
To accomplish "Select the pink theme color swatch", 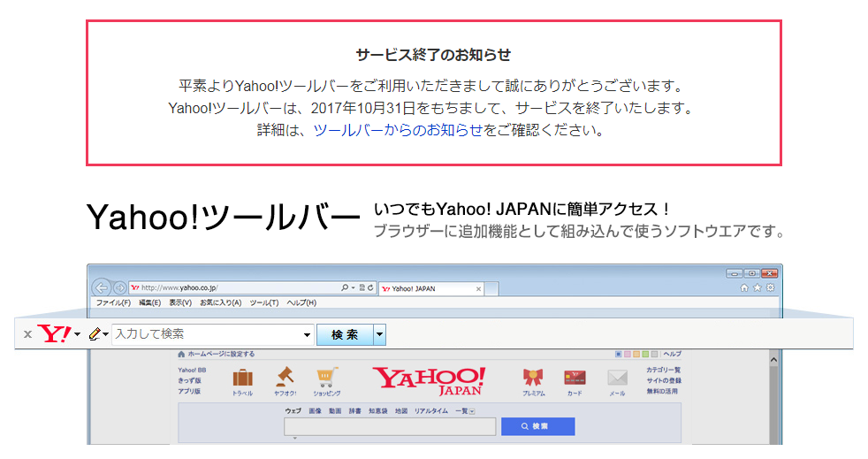I will tap(628, 354).
